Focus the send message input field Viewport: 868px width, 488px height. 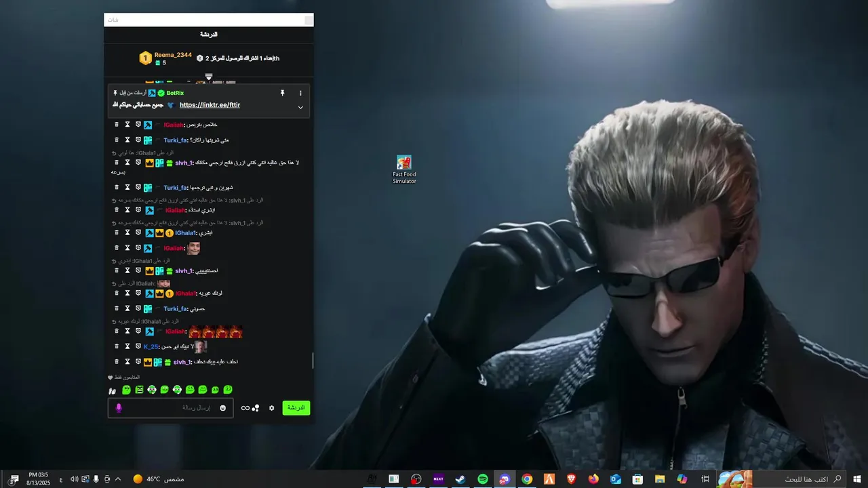170,407
